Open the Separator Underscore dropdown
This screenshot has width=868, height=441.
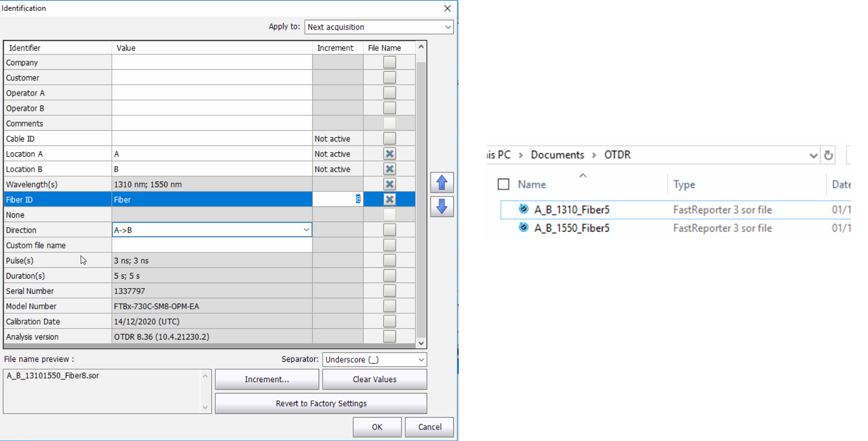click(374, 360)
